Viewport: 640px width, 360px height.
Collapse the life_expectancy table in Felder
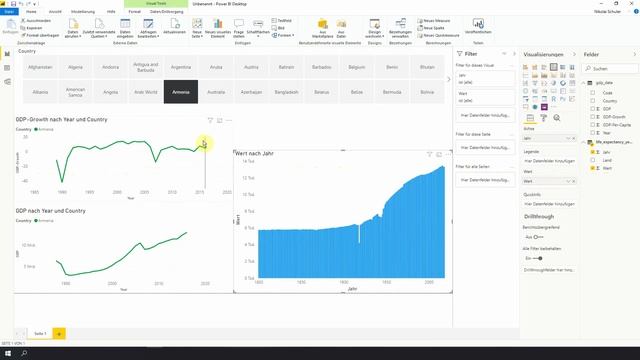584,142
